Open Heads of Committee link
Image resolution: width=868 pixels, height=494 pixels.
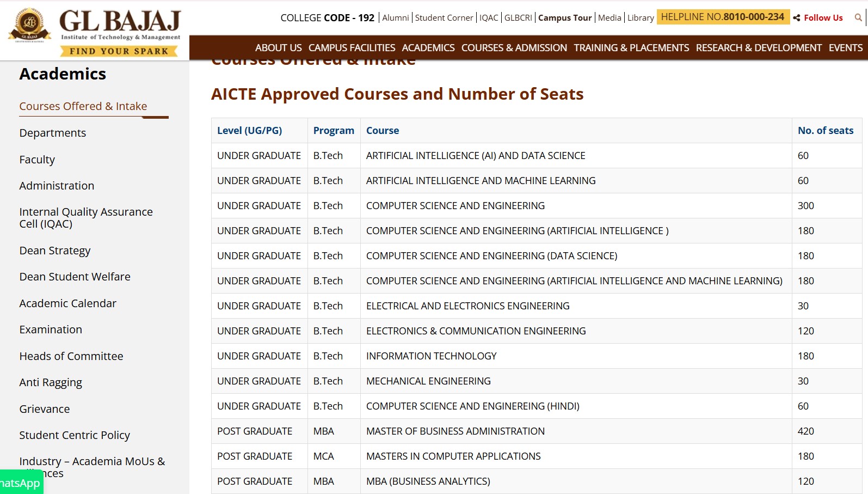[71, 356]
